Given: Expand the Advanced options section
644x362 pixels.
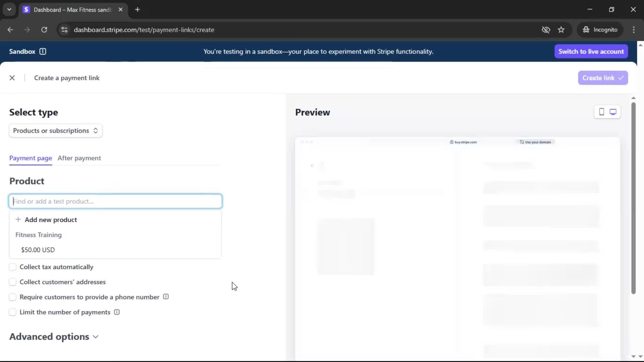Looking at the screenshot, I should point(54,337).
